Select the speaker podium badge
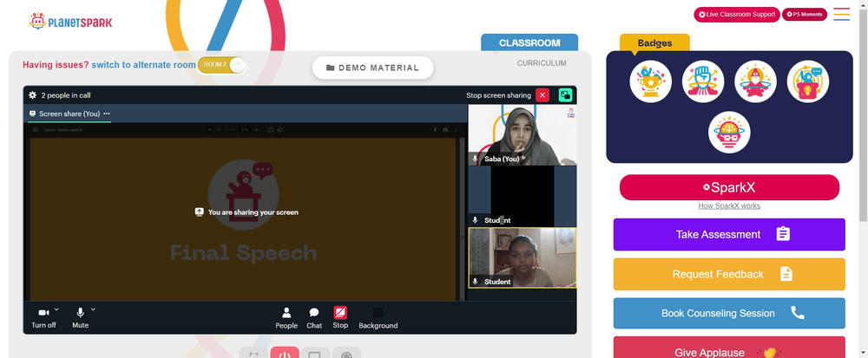868x358 pixels. pos(808,81)
